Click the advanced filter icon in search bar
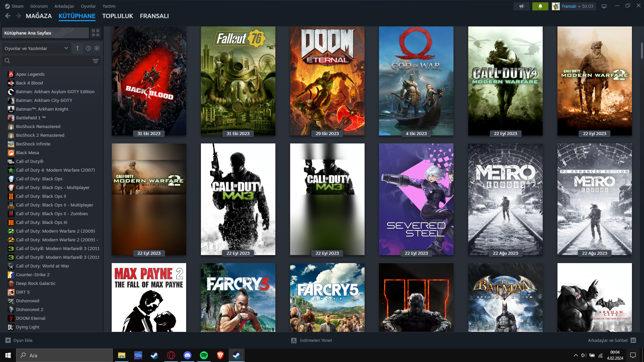 tap(95, 61)
